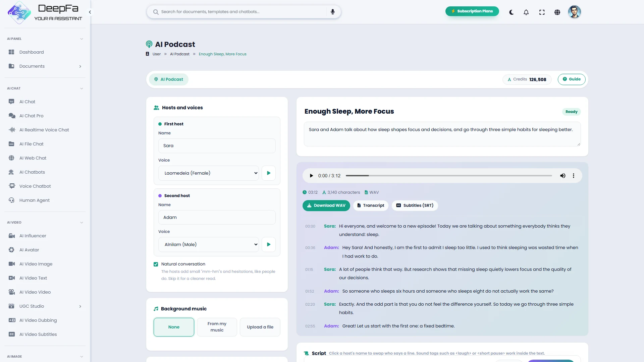Screen dimensions: 644x362
Task: Open the first host voice dropdown
Action: [209, 173]
